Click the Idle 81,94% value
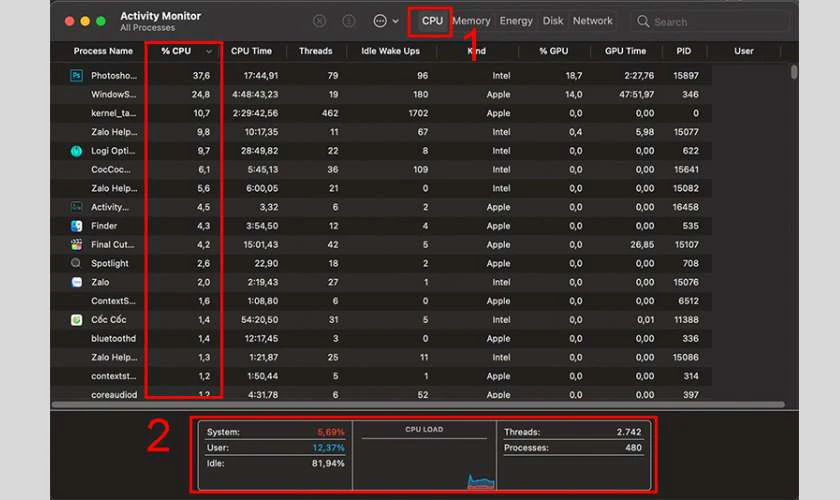The image size is (840, 500). point(328,463)
